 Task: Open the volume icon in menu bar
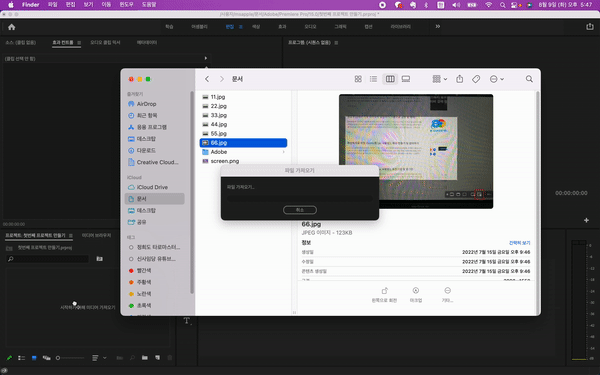(456, 5)
